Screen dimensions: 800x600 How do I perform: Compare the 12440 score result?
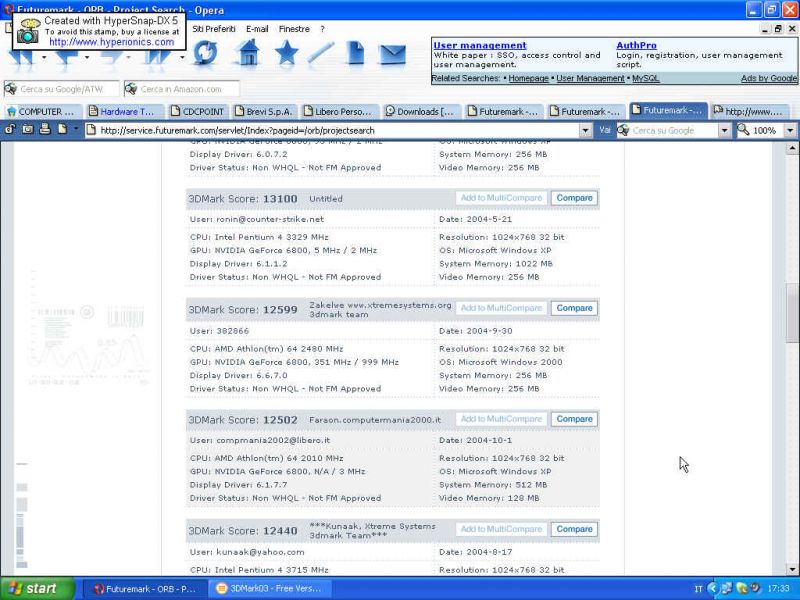[x=574, y=529]
